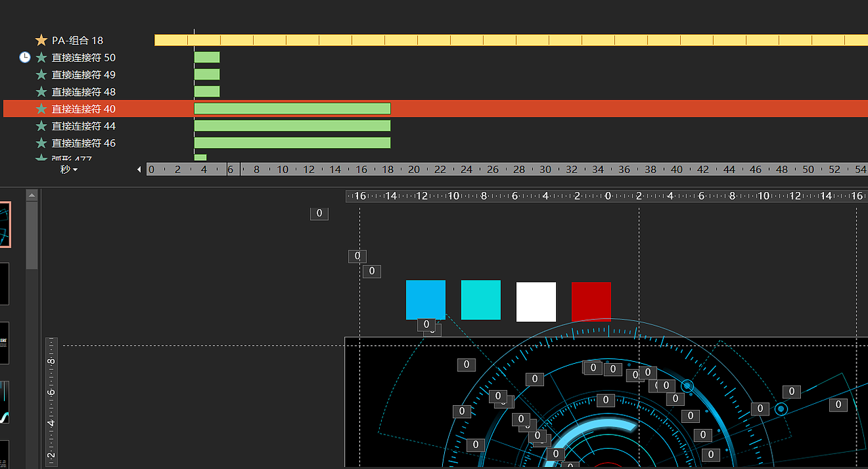Click the green timing bar of 直接连接符 46
Image resolution: width=868 pixels, height=469 pixels.
(292, 143)
